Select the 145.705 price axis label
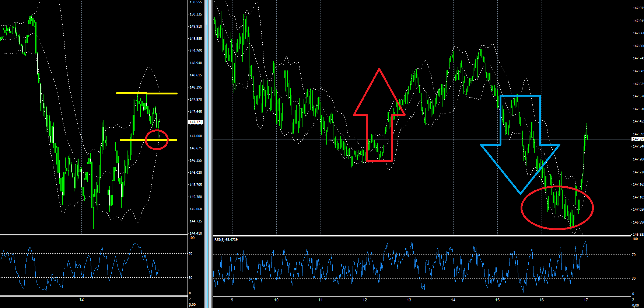Screen dimensions: 644x308 click(196, 185)
